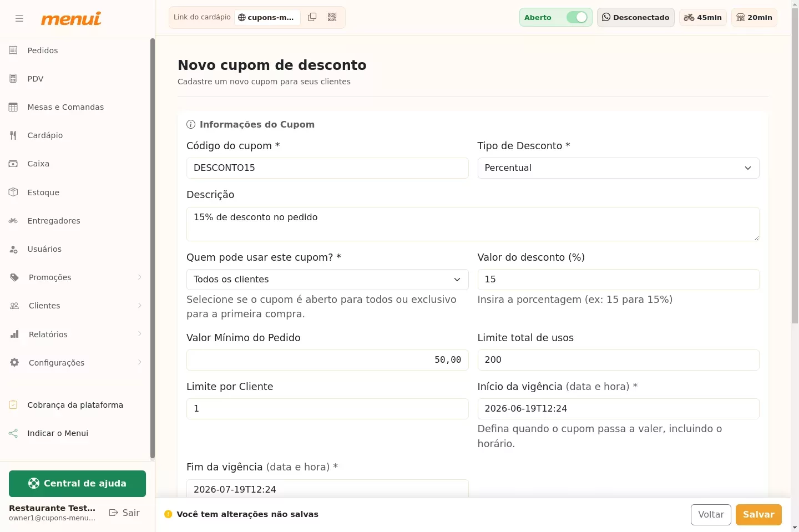Click the Limite por Cliente field
Image resolution: width=799 pixels, height=532 pixels.
(327, 409)
